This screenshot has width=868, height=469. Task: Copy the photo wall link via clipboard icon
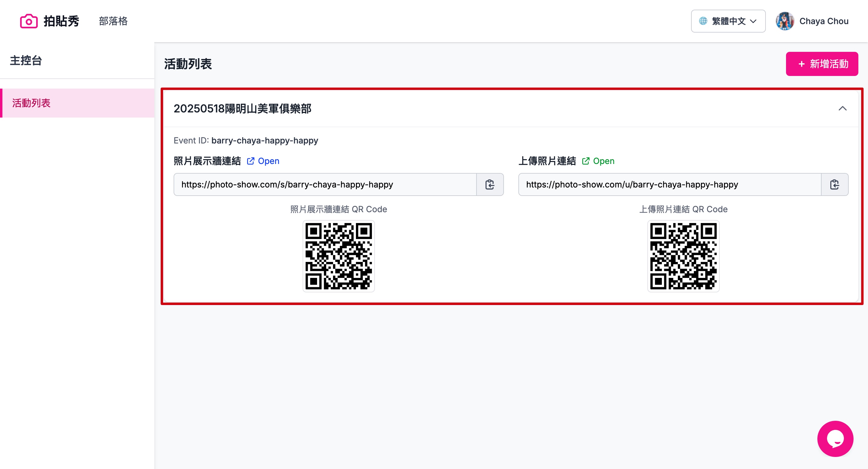[489, 184]
